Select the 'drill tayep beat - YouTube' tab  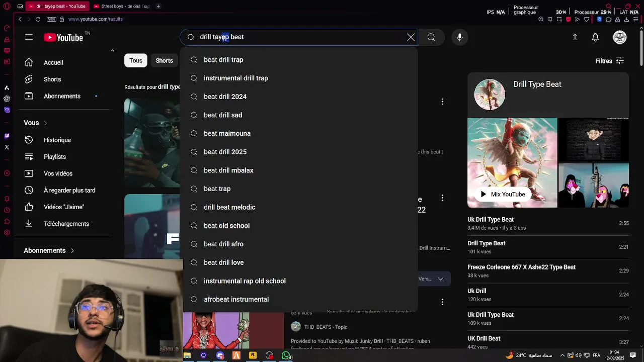[56, 7]
